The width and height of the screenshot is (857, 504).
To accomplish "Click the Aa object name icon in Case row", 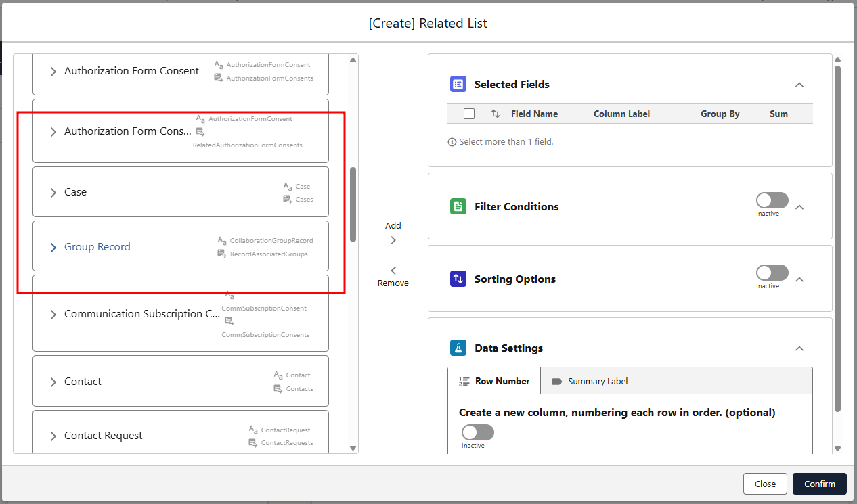I will (x=288, y=187).
